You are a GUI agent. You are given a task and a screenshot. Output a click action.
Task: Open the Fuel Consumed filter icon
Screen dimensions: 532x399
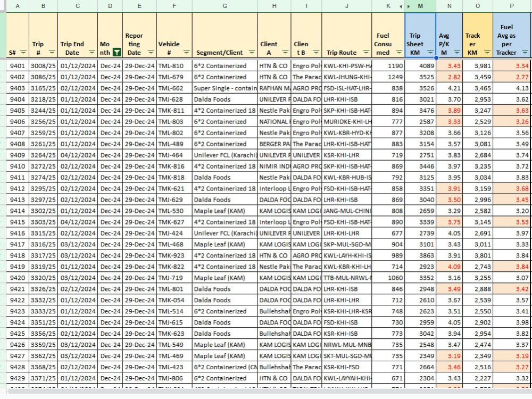coord(399,53)
